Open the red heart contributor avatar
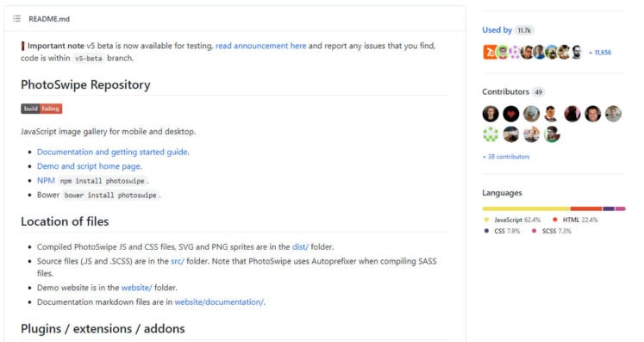644x342 pixels. (x=511, y=114)
